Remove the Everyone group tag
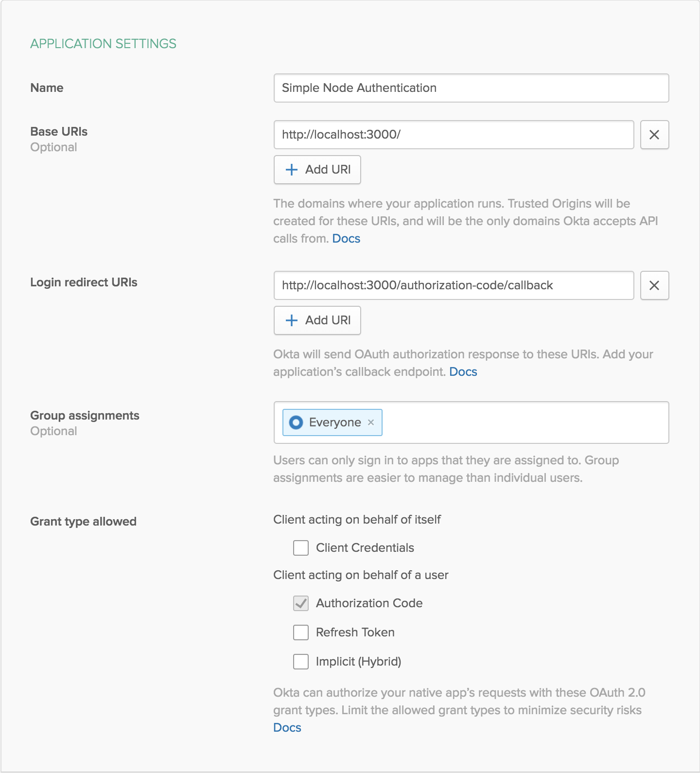The height and width of the screenshot is (773, 700). coord(371,422)
